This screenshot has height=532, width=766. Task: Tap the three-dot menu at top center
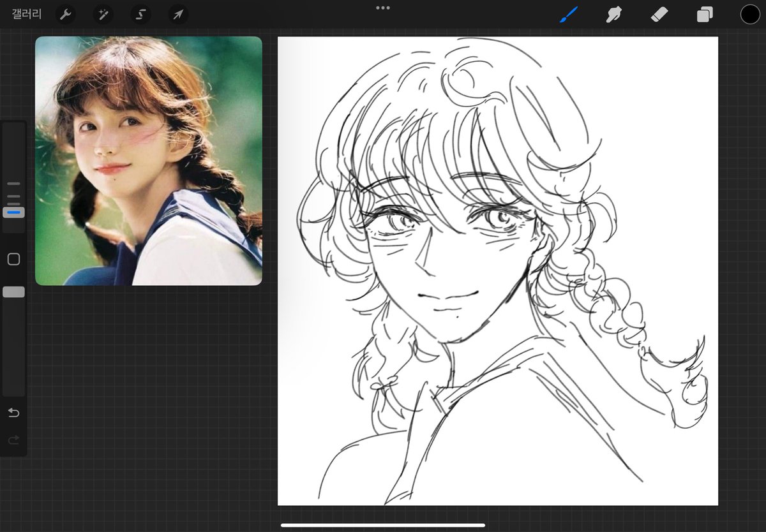pos(383,8)
